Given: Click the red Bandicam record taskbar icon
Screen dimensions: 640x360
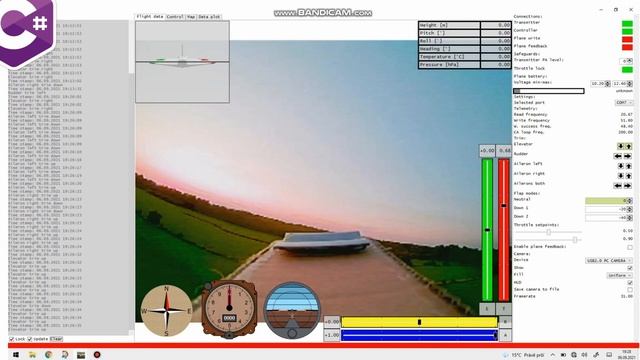Looking at the screenshot, I should click(97, 355).
